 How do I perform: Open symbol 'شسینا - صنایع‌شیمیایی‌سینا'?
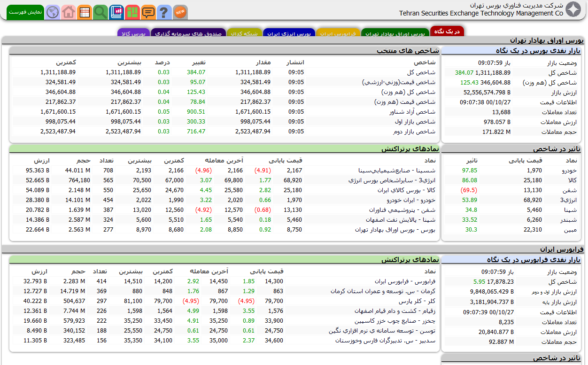[x=396, y=171]
